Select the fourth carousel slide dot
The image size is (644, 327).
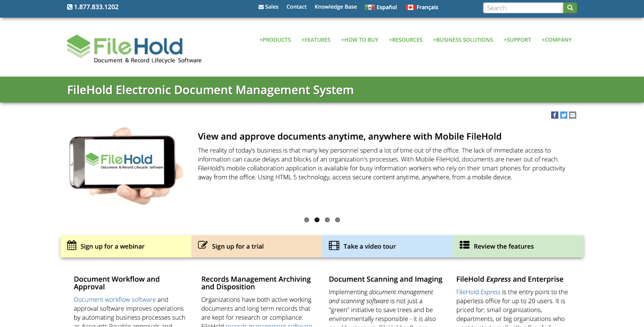(338, 220)
